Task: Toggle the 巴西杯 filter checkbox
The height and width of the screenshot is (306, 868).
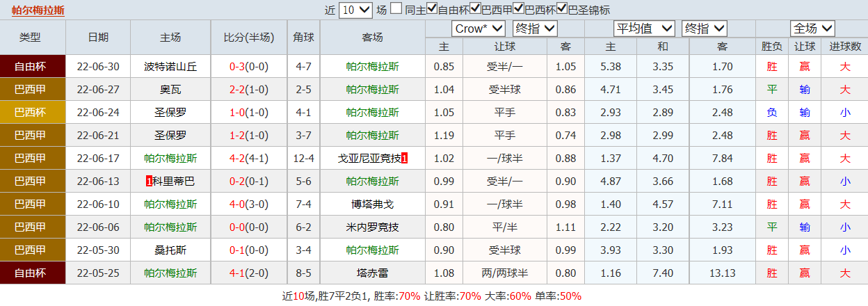Action: click(x=519, y=9)
